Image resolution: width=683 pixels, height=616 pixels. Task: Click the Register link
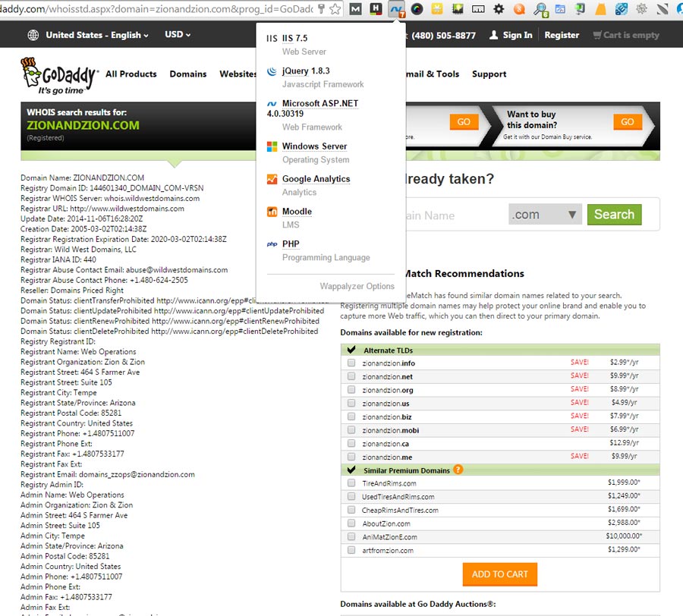pyautogui.click(x=562, y=35)
